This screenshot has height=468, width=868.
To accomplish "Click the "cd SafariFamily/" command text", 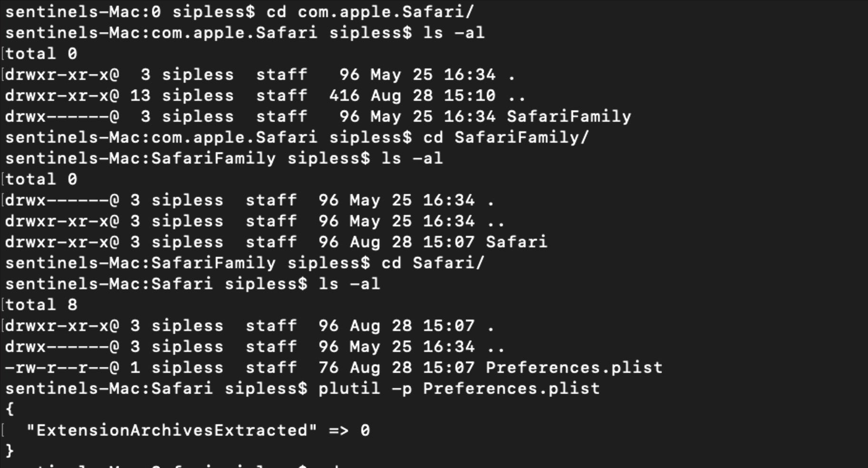I will tap(506, 137).
